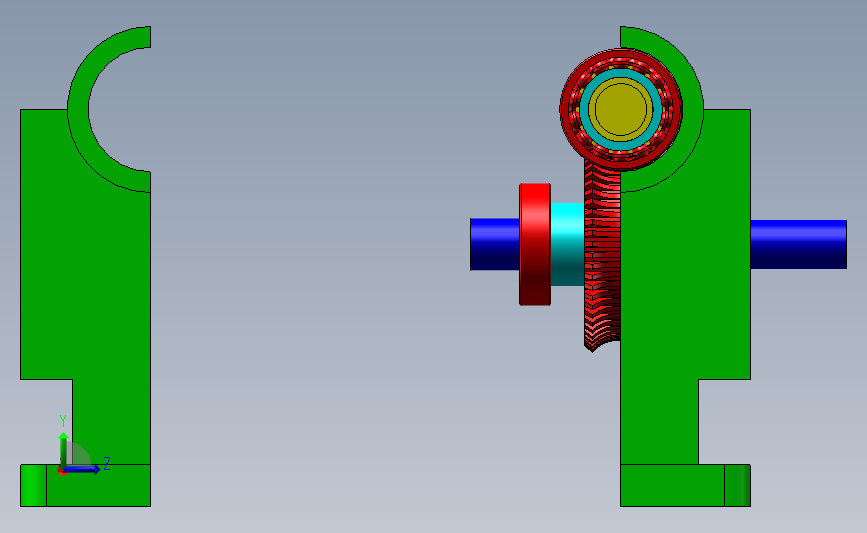The height and width of the screenshot is (533, 867).
Task: Select the red toothed worm gear
Action: pyautogui.click(x=602, y=254)
